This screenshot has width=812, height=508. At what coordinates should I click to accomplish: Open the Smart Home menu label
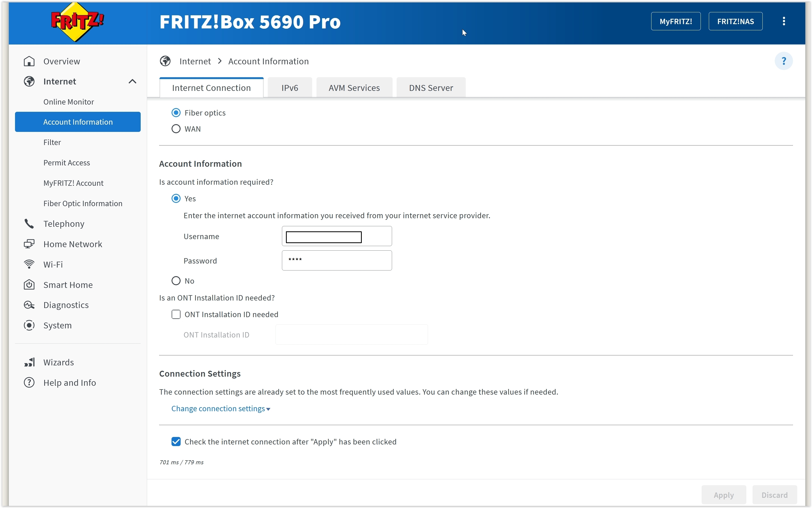tap(68, 285)
